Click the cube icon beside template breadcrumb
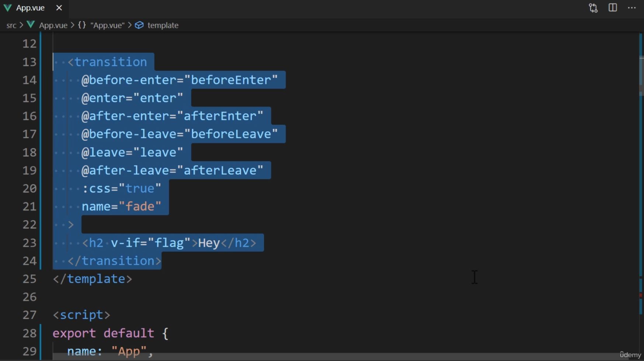Image resolution: width=644 pixels, height=361 pixels. tap(139, 25)
